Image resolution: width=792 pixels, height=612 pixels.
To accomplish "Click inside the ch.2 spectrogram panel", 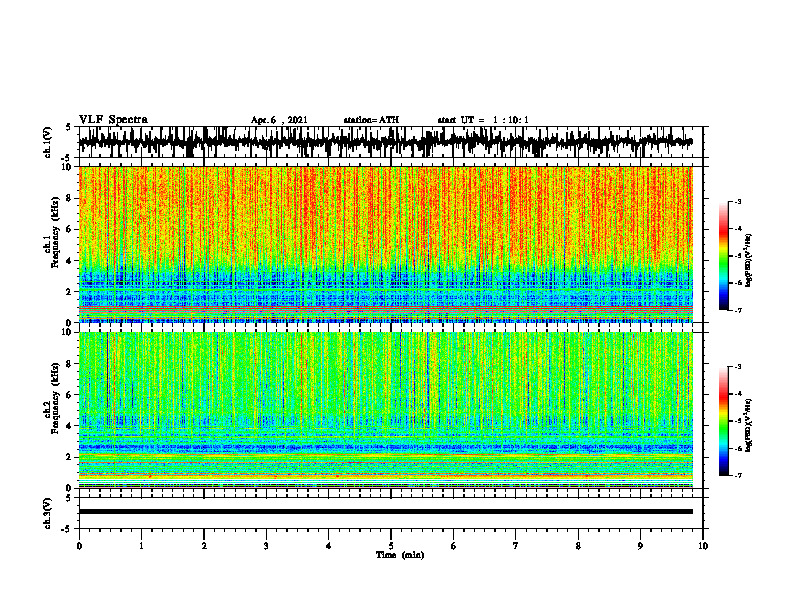I will 385,410.
